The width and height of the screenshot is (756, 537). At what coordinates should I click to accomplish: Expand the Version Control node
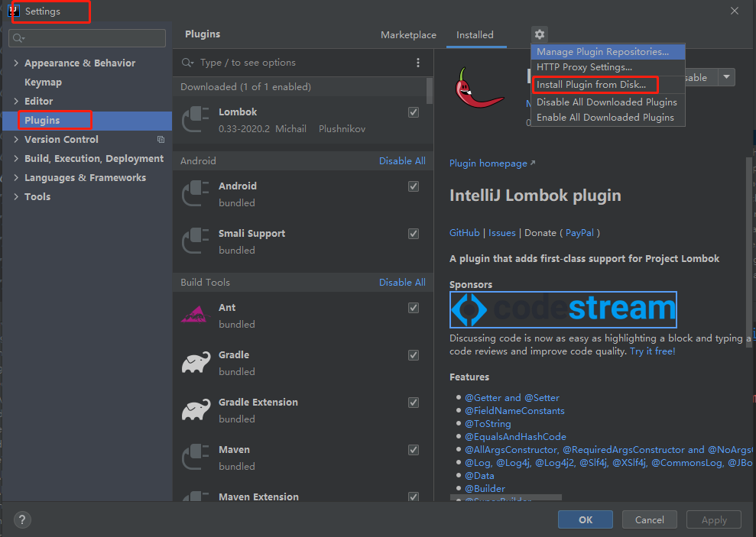pos(16,139)
